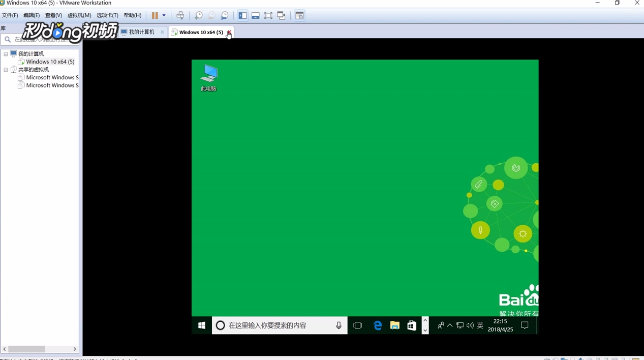Launch Microsoft Edge from guest taskbar
The width and height of the screenshot is (644, 360).
pyautogui.click(x=378, y=325)
